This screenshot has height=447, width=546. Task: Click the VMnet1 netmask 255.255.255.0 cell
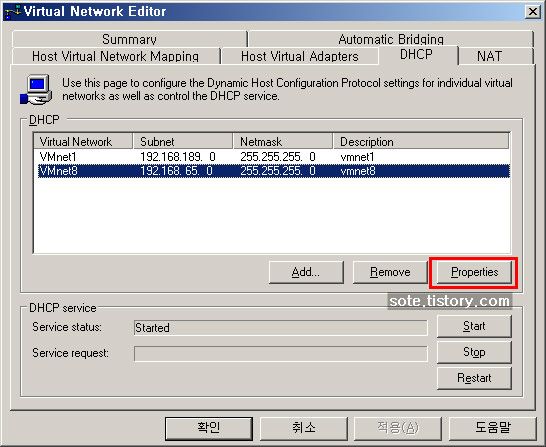point(278,157)
